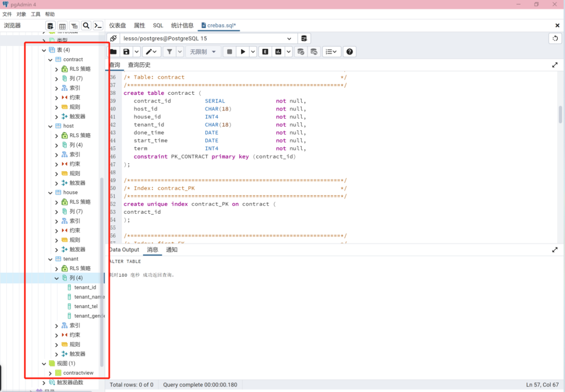Screen dimensions: 565x392
Task: Click the Open file folder icon
Action: pos(113,51)
